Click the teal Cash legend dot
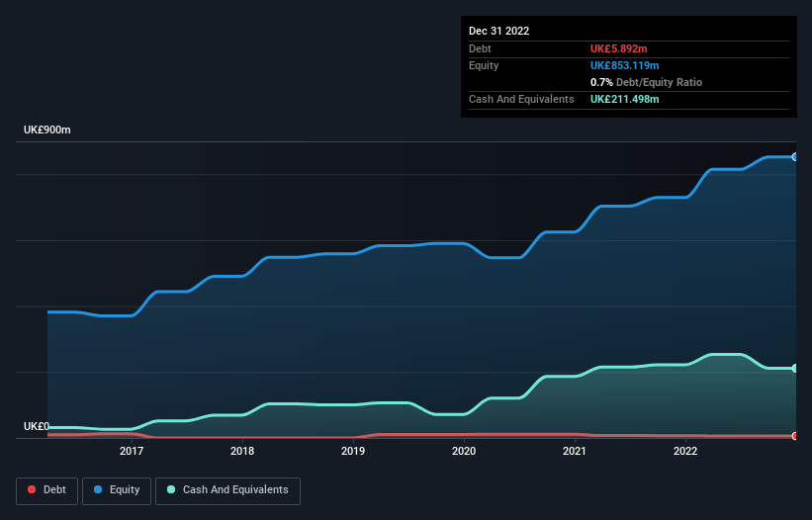The image size is (812, 520). (171, 489)
